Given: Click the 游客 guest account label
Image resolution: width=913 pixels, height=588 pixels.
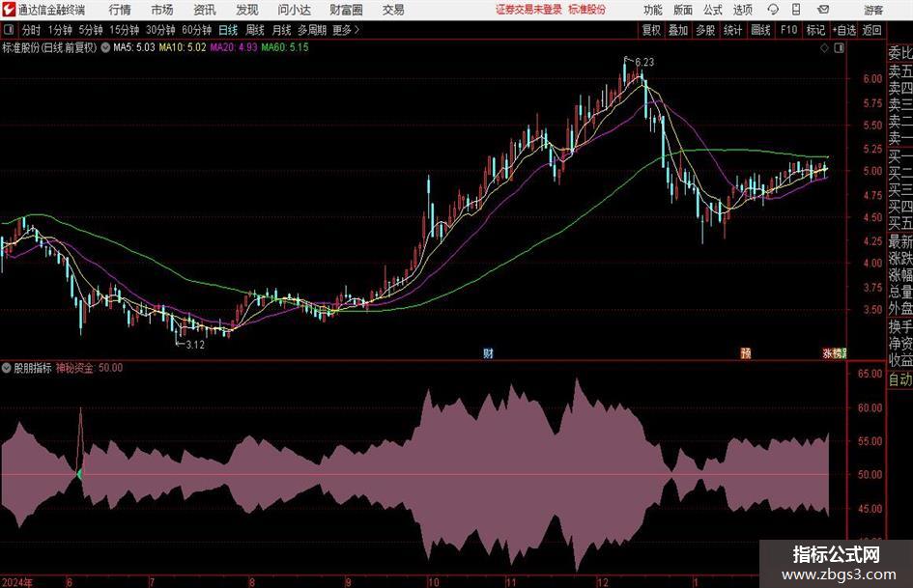Looking at the screenshot, I should click(x=872, y=10).
